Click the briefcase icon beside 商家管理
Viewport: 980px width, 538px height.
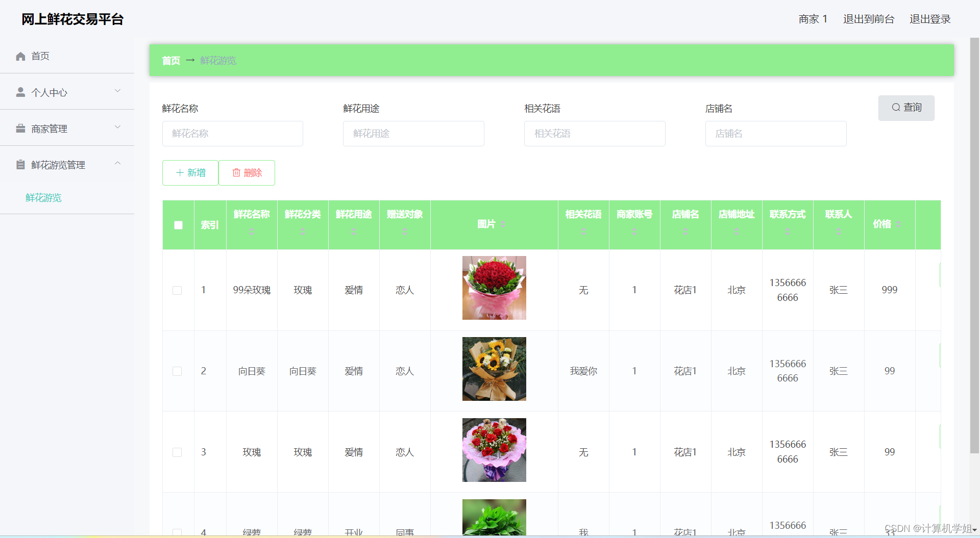click(20, 129)
